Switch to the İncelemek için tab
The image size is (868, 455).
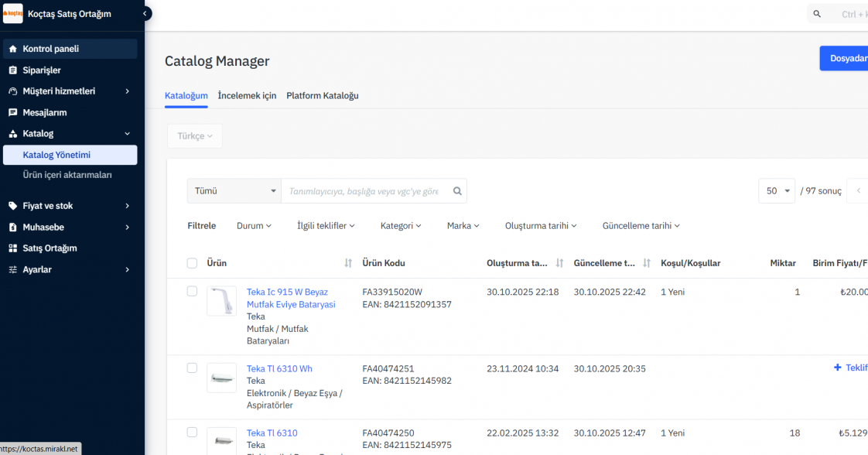[247, 96]
